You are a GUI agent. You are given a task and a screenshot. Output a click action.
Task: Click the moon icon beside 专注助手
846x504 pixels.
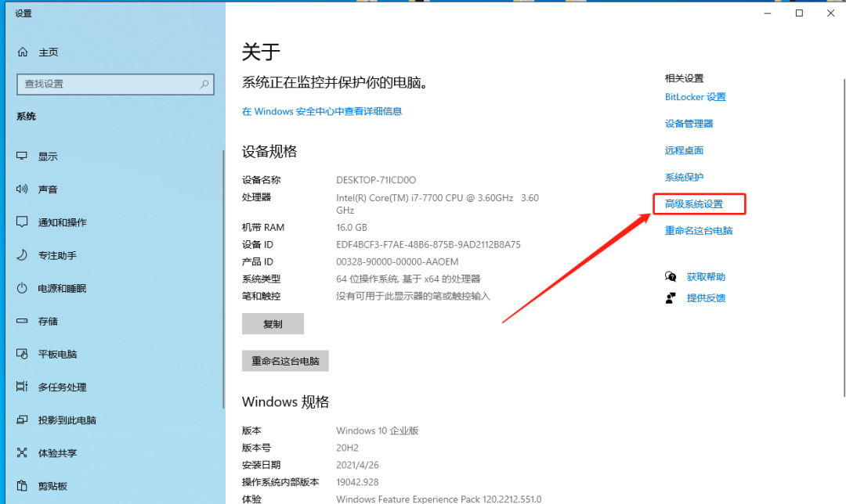point(22,254)
